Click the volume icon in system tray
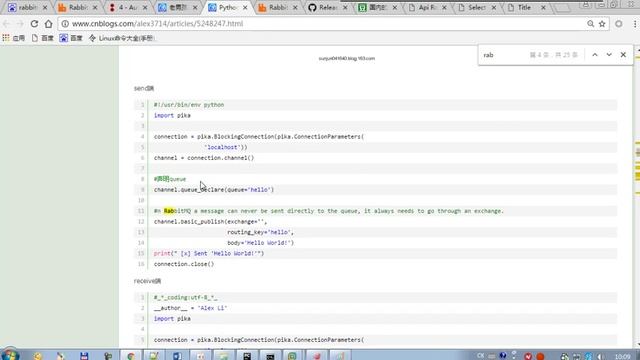The width and height of the screenshot is (640, 360). pos(601,356)
